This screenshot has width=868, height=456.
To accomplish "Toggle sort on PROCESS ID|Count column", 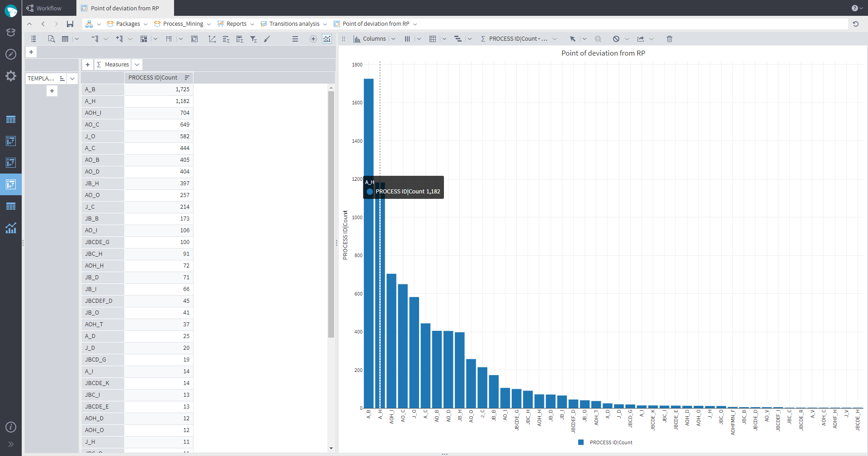I will pos(187,78).
